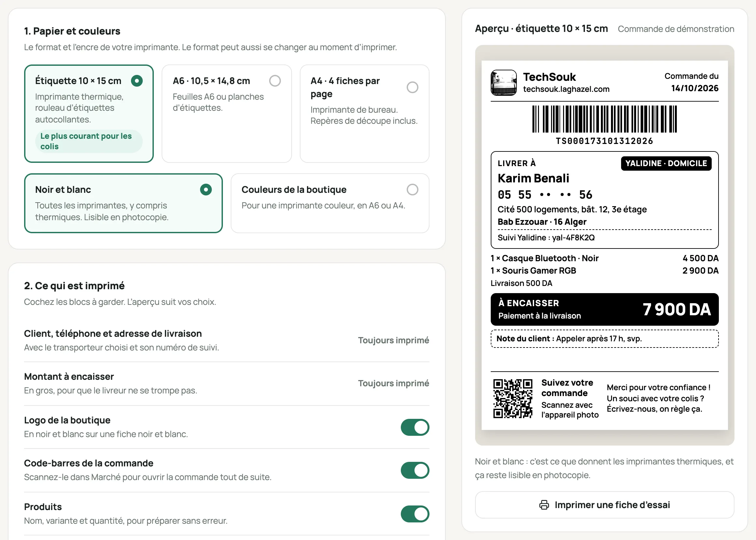Click the 'Livraison 500 DA' line
The height and width of the screenshot is (540, 756).
coord(521,283)
